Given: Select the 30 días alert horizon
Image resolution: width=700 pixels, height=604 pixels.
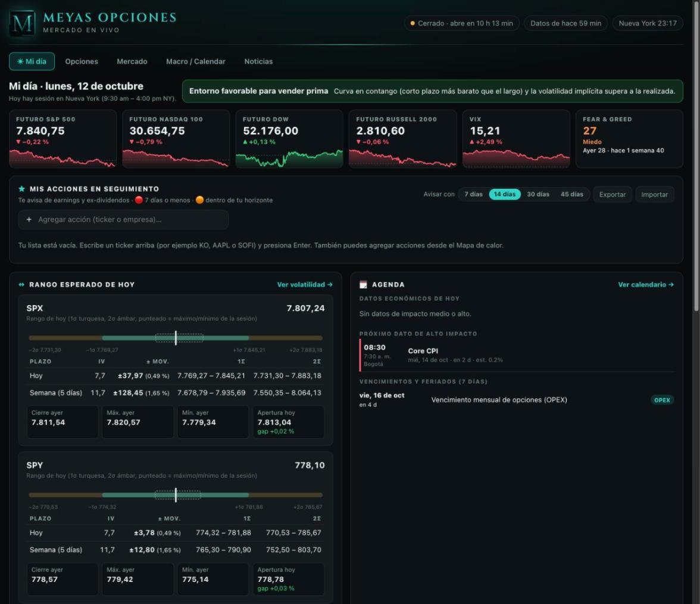Looking at the screenshot, I should pos(538,194).
